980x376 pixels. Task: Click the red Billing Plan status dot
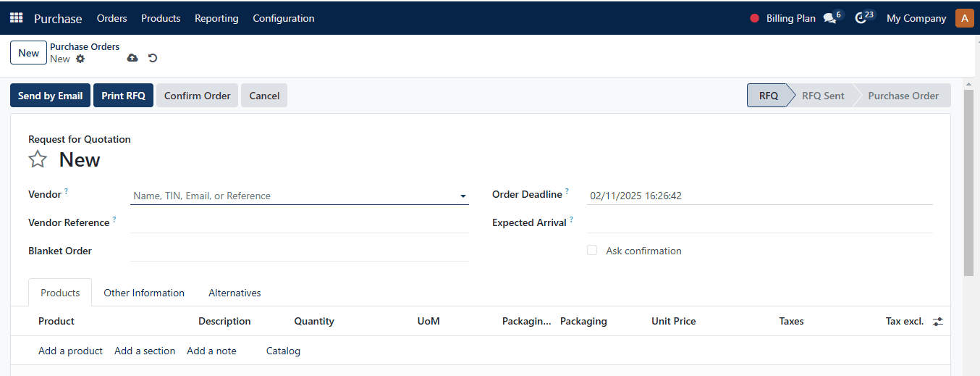click(754, 18)
